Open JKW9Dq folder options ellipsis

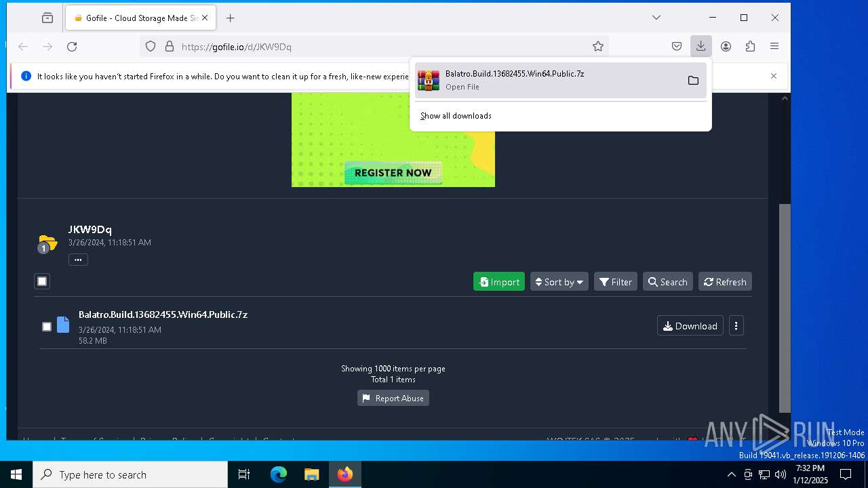[78, 260]
